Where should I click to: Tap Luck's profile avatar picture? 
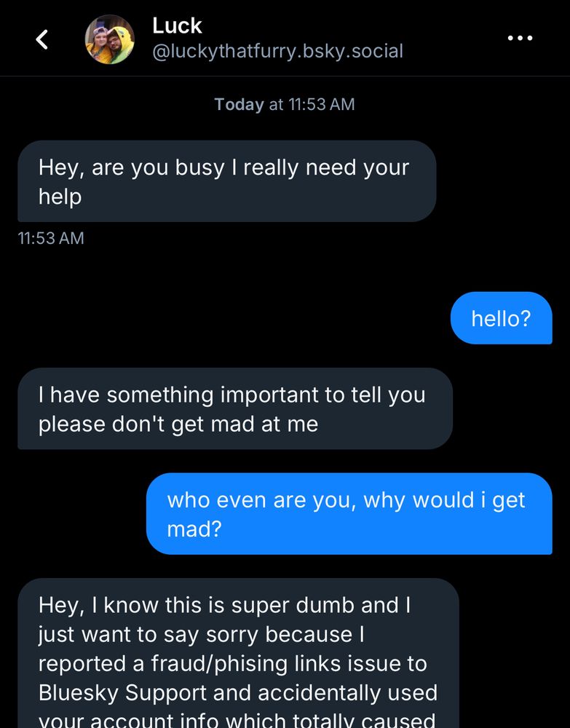coord(110,39)
